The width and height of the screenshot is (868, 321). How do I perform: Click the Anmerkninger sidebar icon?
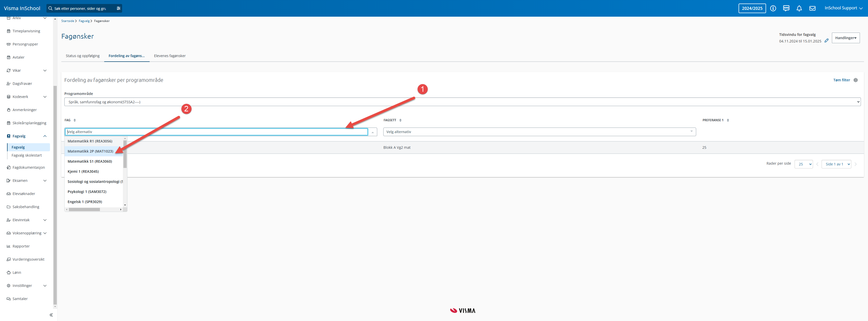tap(8, 110)
